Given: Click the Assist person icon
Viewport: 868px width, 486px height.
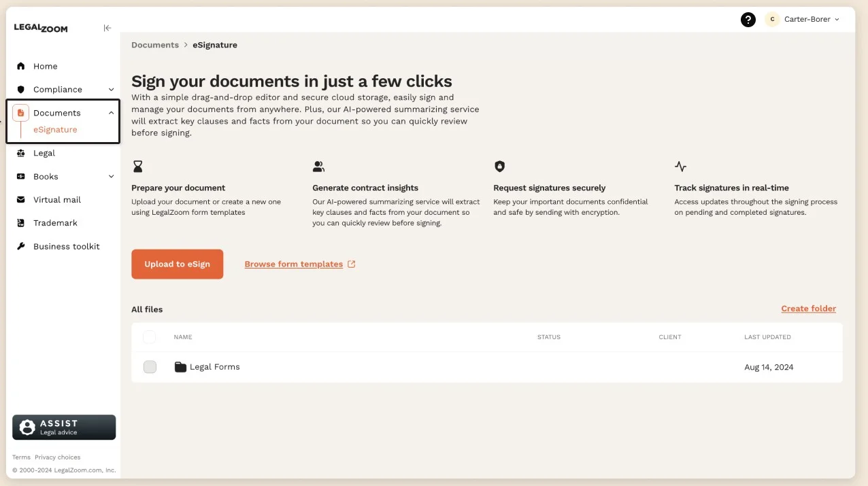Looking at the screenshot, I should coord(27,428).
